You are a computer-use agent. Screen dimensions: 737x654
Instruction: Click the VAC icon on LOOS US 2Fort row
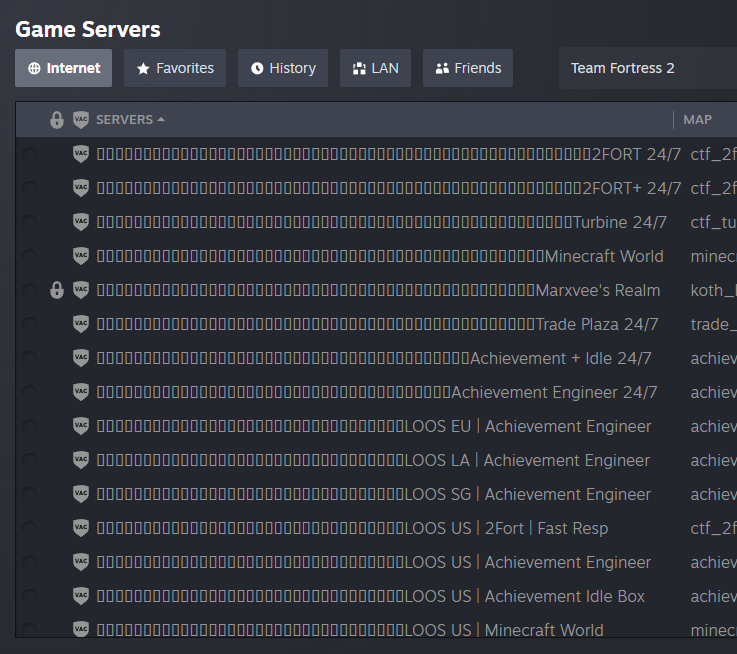[x=81, y=528]
